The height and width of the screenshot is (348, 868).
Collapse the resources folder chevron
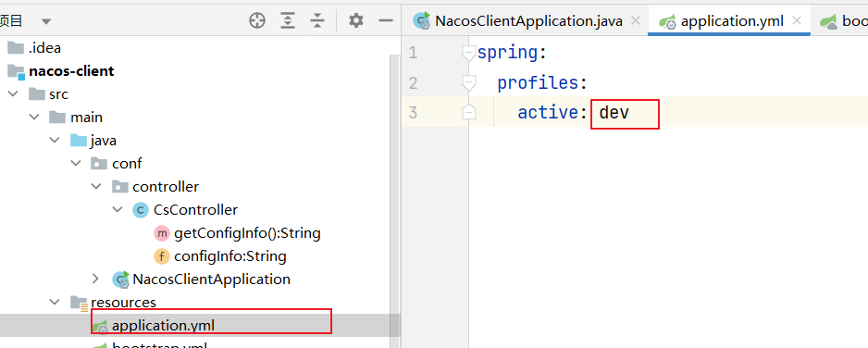click(x=55, y=302)
